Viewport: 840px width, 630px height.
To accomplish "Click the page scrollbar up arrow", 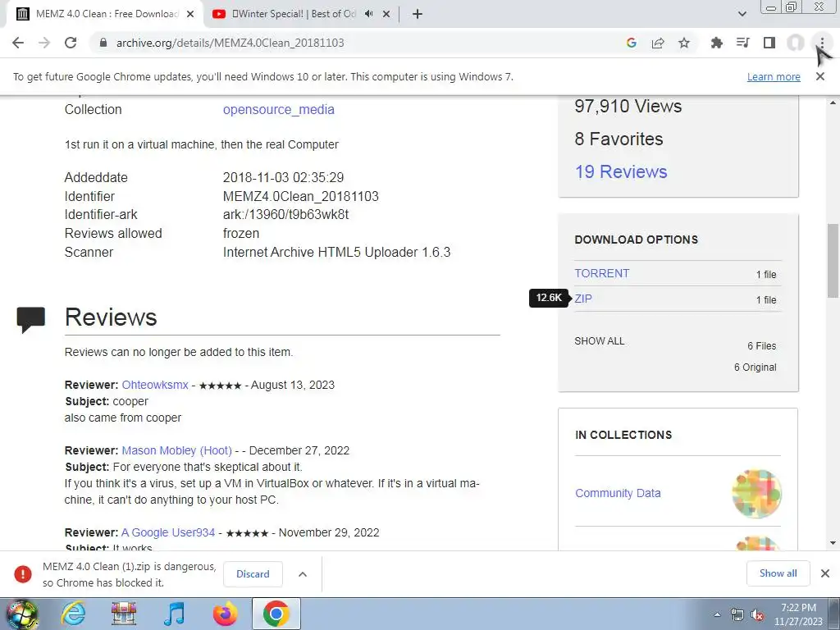I will click(x=833, y=103).
